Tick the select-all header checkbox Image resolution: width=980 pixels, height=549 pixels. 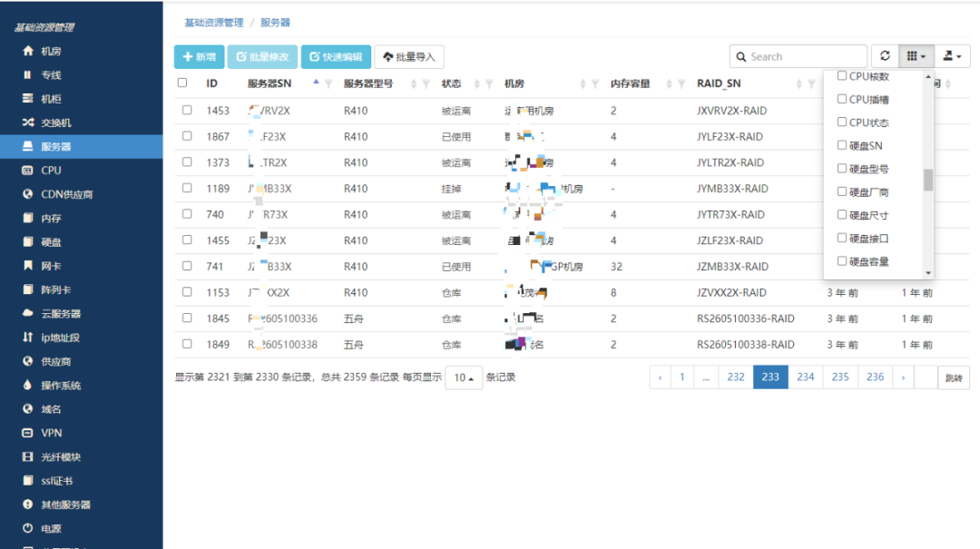tap(182, 83)
